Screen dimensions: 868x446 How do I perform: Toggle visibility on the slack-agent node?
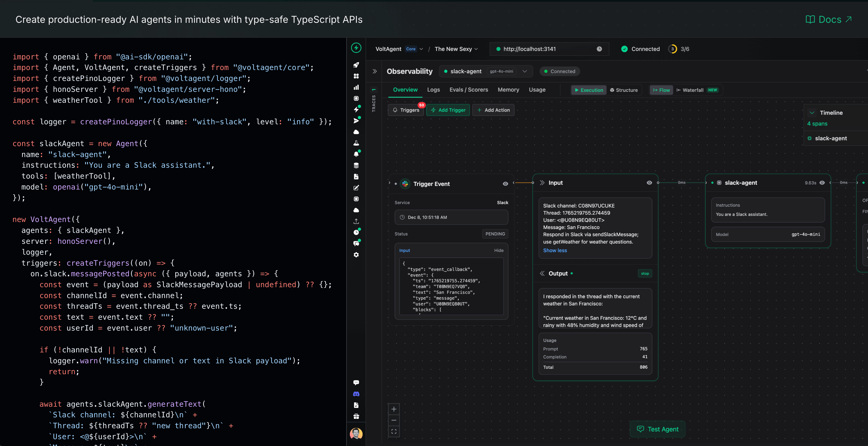point(822,182)
